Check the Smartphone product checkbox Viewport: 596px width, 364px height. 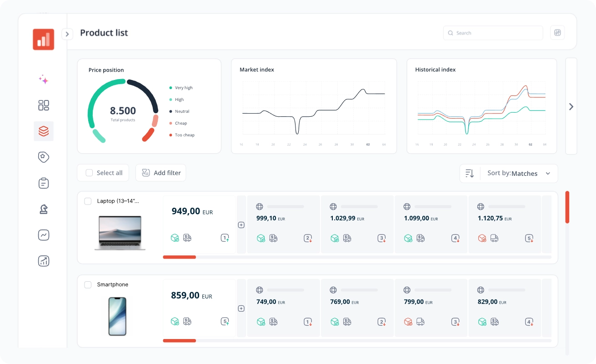(x=88, y=285)
